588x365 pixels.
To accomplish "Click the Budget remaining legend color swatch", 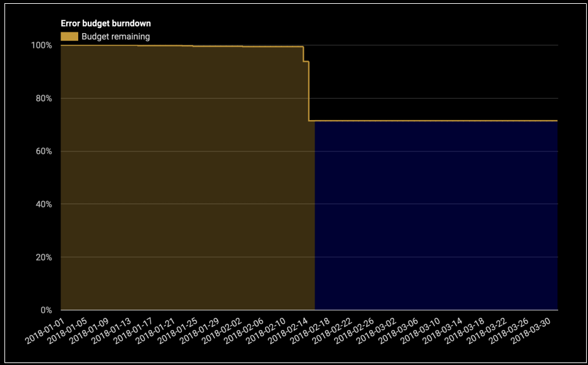I will click(69, 37).
